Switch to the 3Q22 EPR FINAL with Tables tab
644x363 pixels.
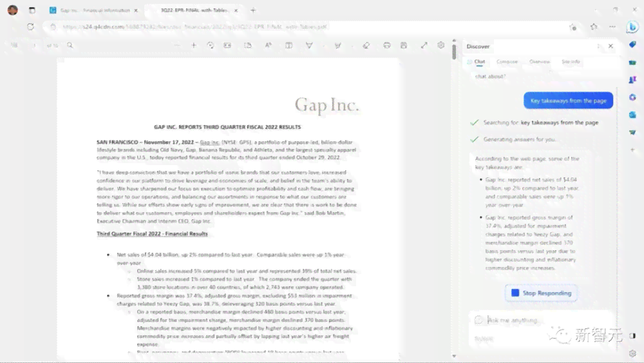[x=194, y=10]
